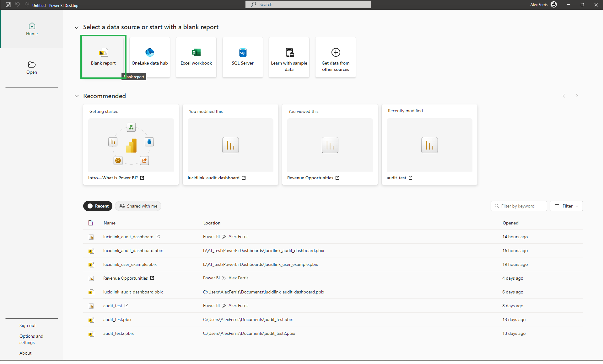Choose SQL Server data source
This screenshot has height=364, width=603.
click(243, 57)
